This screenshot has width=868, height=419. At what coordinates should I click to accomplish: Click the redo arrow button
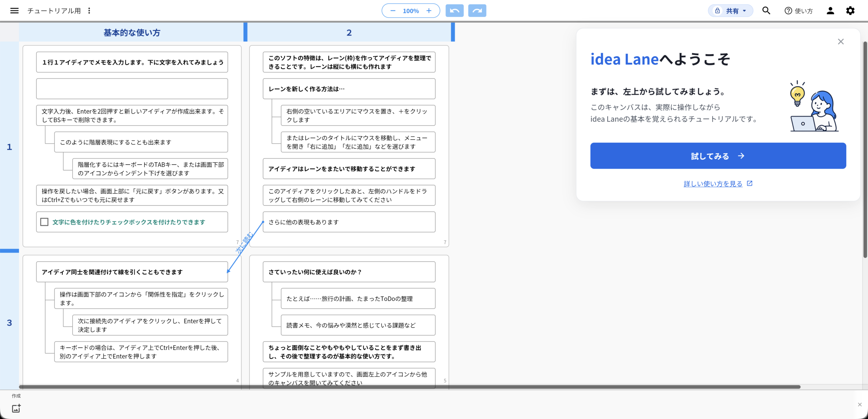click(477, 11)
